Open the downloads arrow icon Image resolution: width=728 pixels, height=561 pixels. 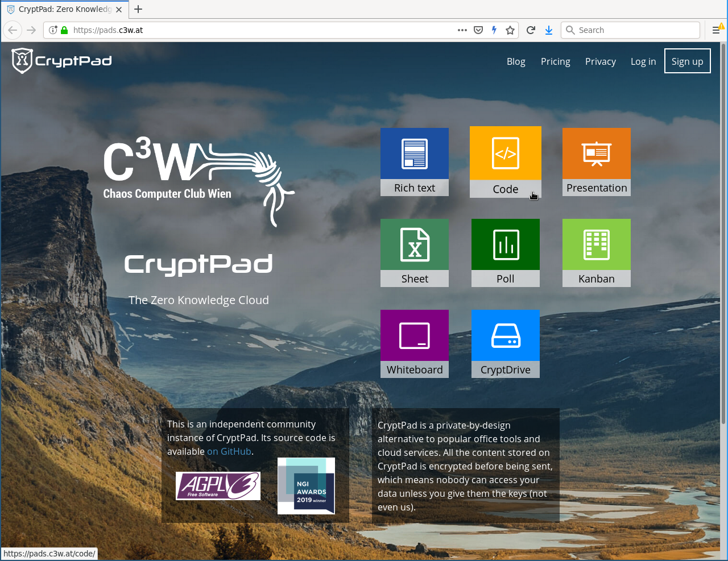(549, 30)
